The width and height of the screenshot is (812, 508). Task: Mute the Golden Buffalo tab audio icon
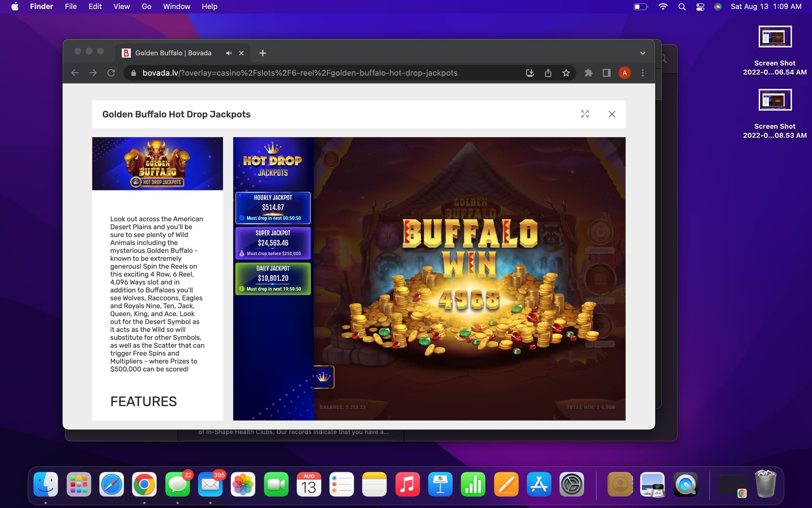[229, 53]
